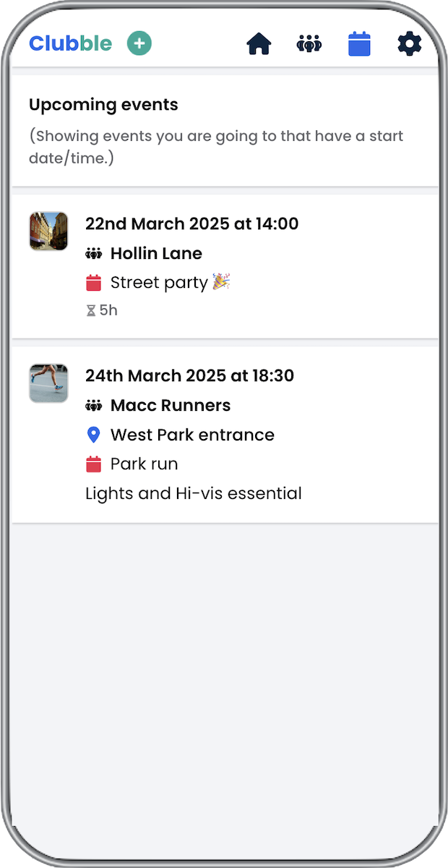Image resolution: width=448 pixels, height=868 pixels.
Task: Open the Macc Runners group name
Action: 171,406
